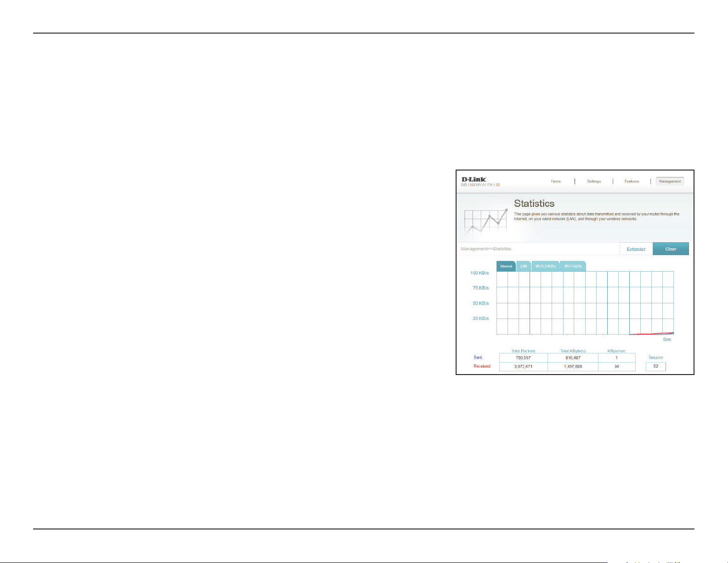Viewport: 728px width, 563px height.
Task: Click the Total Packets column header
Action: (x=523, y=351)
